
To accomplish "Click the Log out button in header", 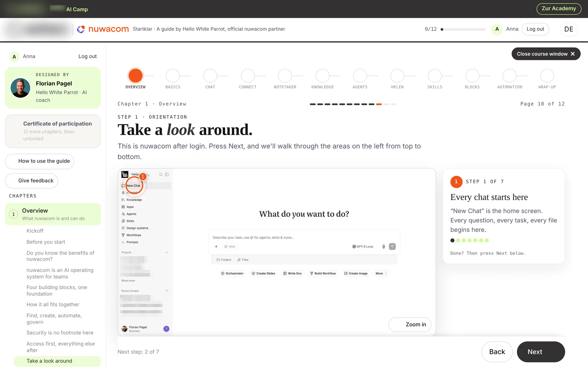I will [535, 29].
